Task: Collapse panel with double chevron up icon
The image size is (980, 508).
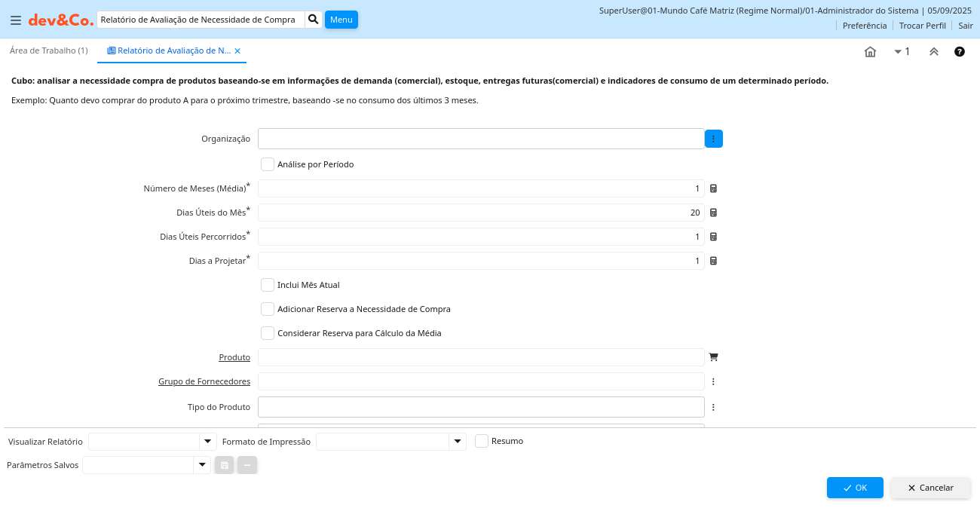Action: pyautogui.click(x=933, y=52)
